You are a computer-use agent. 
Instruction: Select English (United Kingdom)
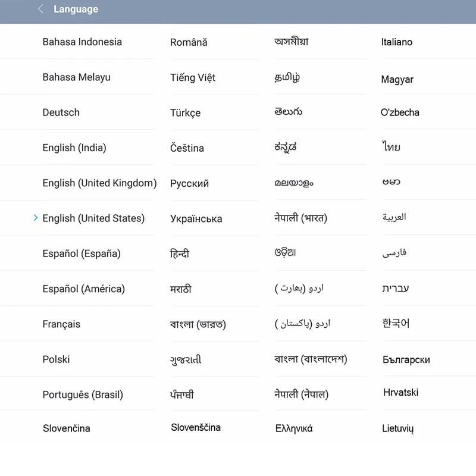pyautogui.click(x=99, y=183)
